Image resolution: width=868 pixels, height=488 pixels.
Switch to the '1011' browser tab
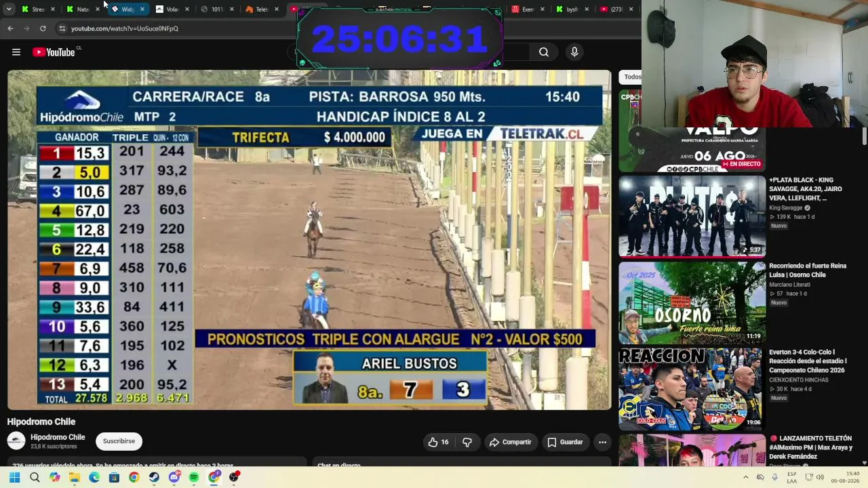click(217, 9)
